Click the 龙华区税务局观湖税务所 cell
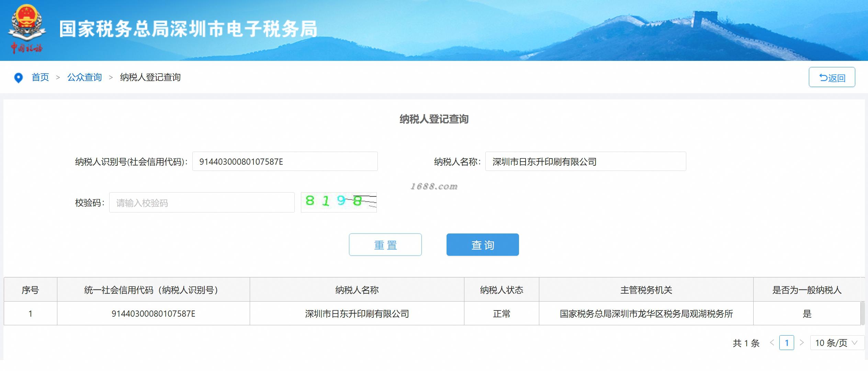Viewport: 868px width, 371px height. [646, 314]
